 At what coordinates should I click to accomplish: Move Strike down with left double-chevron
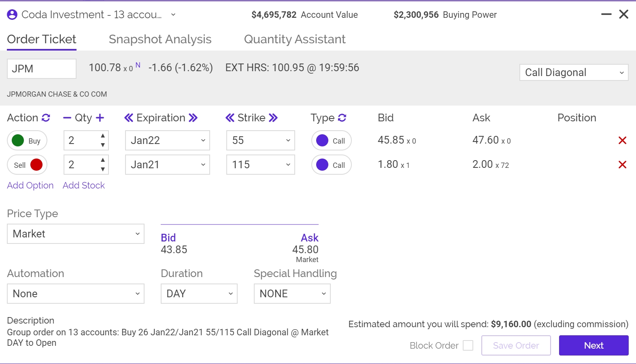coord(230,118)
